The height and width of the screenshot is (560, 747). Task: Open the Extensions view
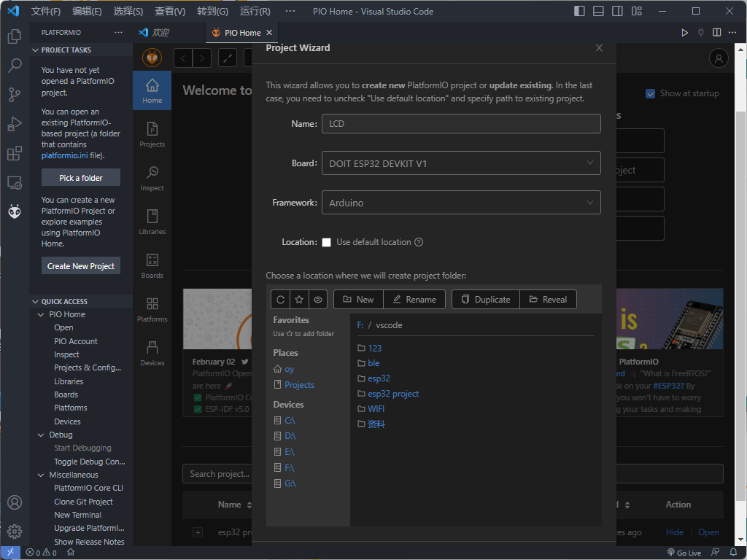point(15,153)
